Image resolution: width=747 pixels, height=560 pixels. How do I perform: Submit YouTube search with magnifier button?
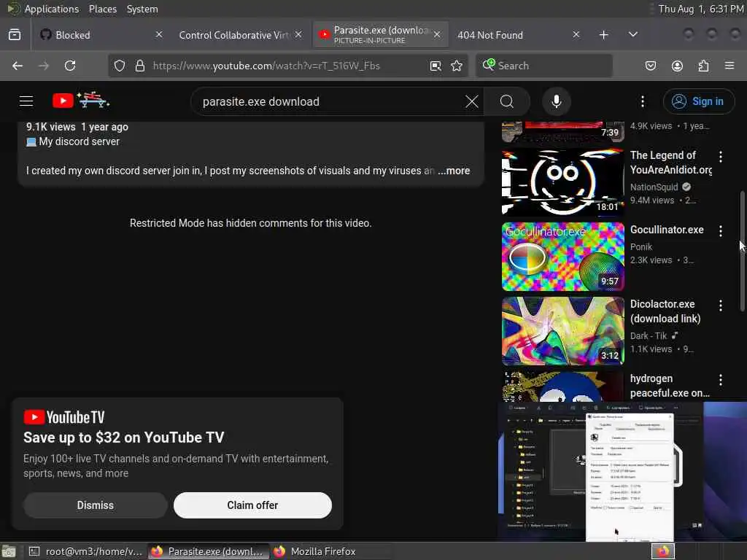507,101
